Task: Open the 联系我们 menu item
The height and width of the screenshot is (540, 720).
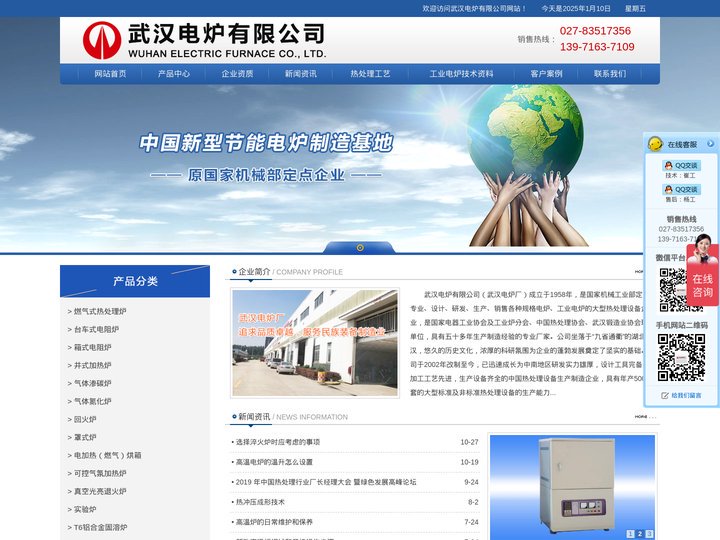Action: pos(610,73)
